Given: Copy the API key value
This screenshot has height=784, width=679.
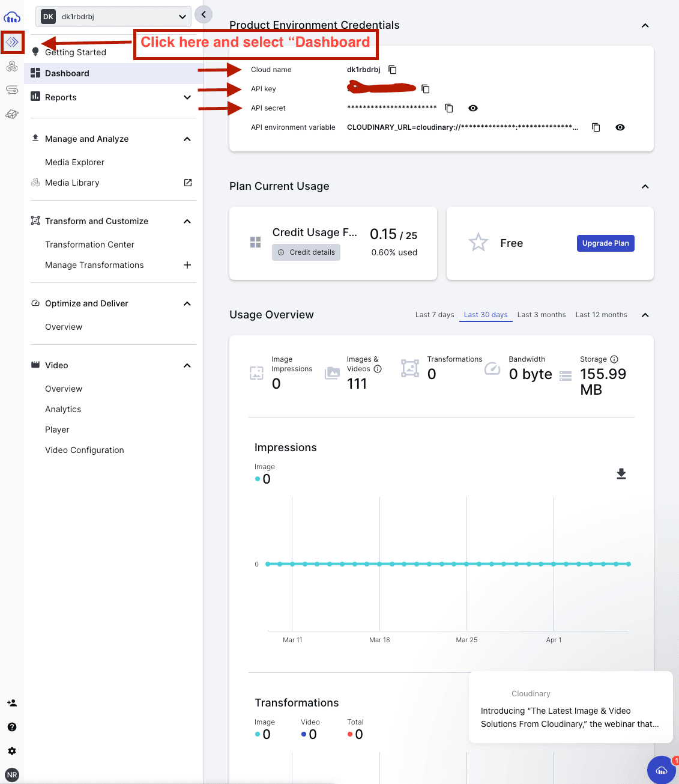Looking at the screenshot, I should click(x=426, y=89).
